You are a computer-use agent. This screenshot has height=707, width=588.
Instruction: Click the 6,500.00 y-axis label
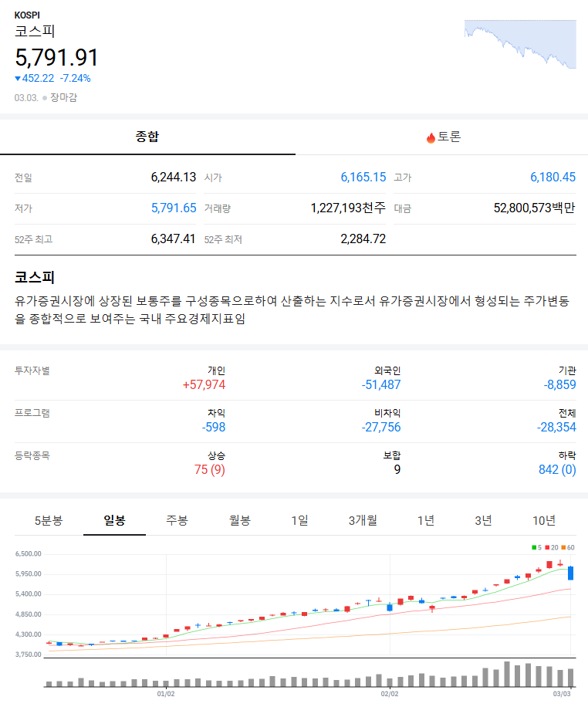click(x=29, y=553)
